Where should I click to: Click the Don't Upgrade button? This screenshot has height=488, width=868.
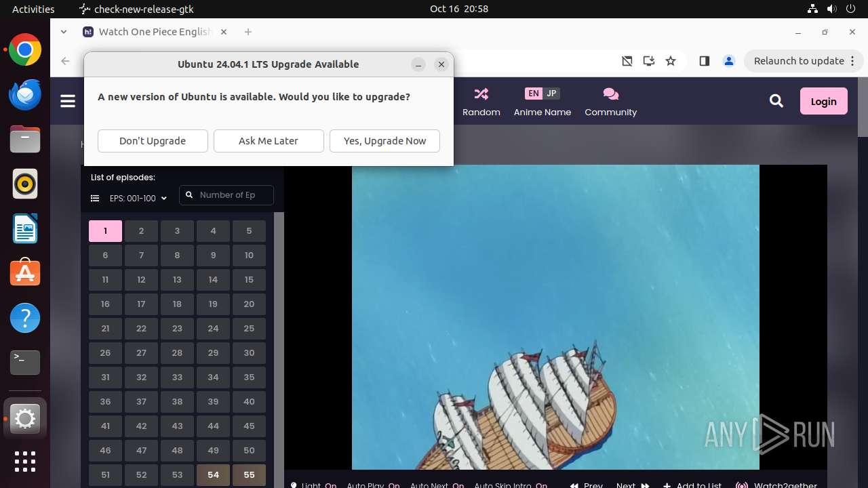coord(153,141)
